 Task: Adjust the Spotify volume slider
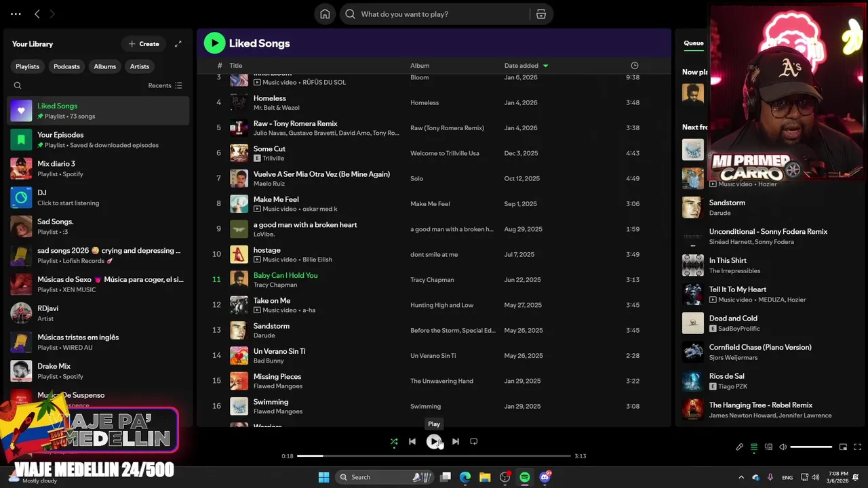pyautogui.click(x=811, y=447)
